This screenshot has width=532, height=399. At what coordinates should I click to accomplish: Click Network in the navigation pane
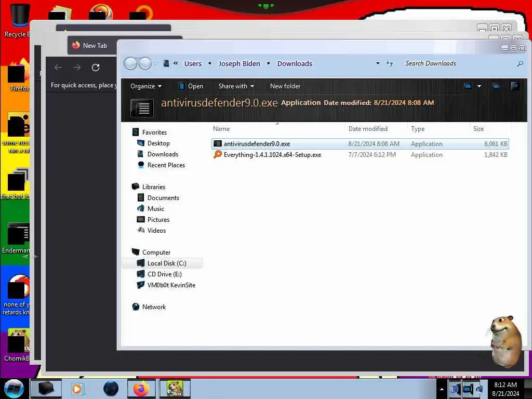click(154, 307)
